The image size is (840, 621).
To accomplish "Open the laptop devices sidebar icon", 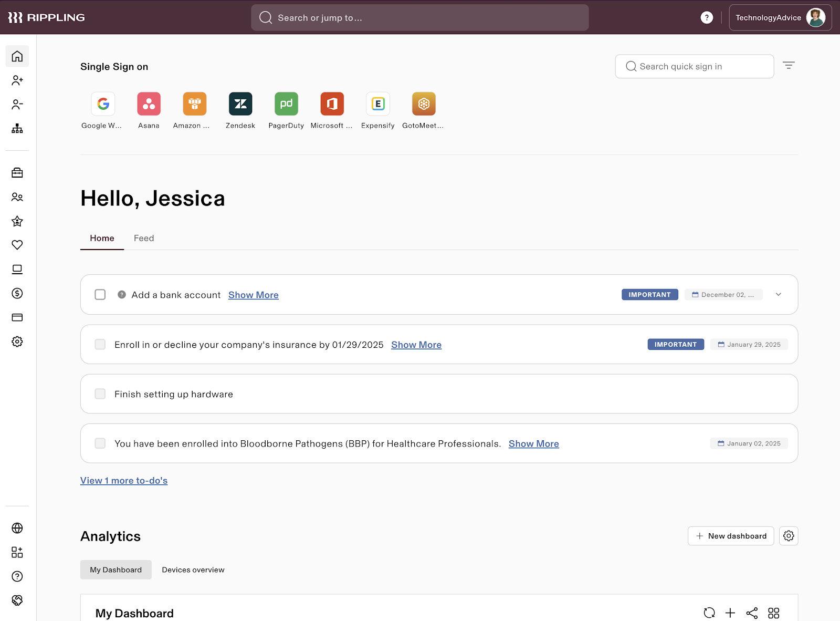I will click(x=17, y=270).
